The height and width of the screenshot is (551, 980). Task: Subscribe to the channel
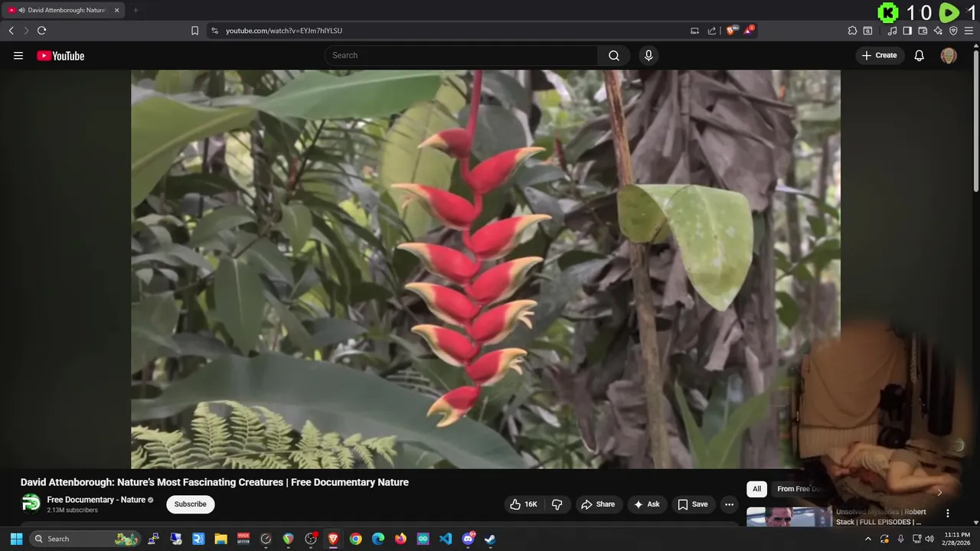(x=190, y=504)
